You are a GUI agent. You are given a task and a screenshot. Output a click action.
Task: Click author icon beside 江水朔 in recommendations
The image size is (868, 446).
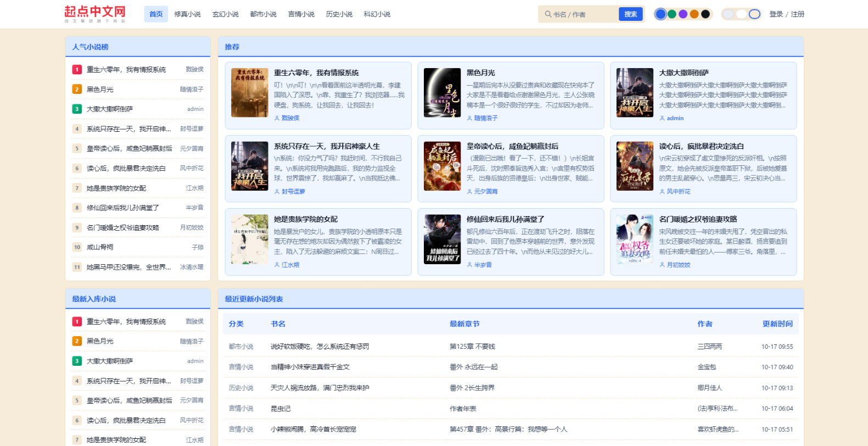277,265
